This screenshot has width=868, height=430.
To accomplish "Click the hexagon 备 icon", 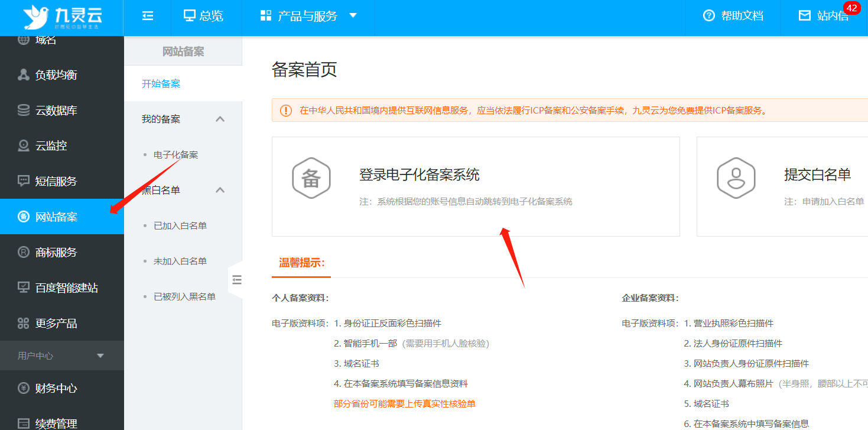I will pyautogui.click(x=311, y=179).
